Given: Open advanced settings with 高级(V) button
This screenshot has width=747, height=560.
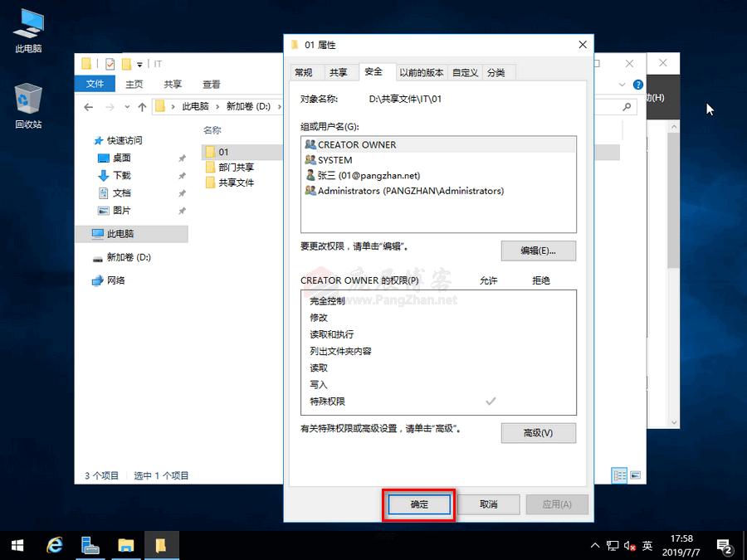Looking at the screenshot, I should (x=538, y=433).
